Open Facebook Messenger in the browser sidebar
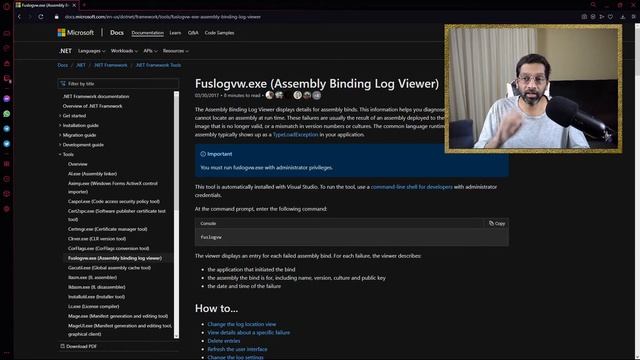Image resolution: width=640 pixels, height=360 pixels. [x=7, y=99]
